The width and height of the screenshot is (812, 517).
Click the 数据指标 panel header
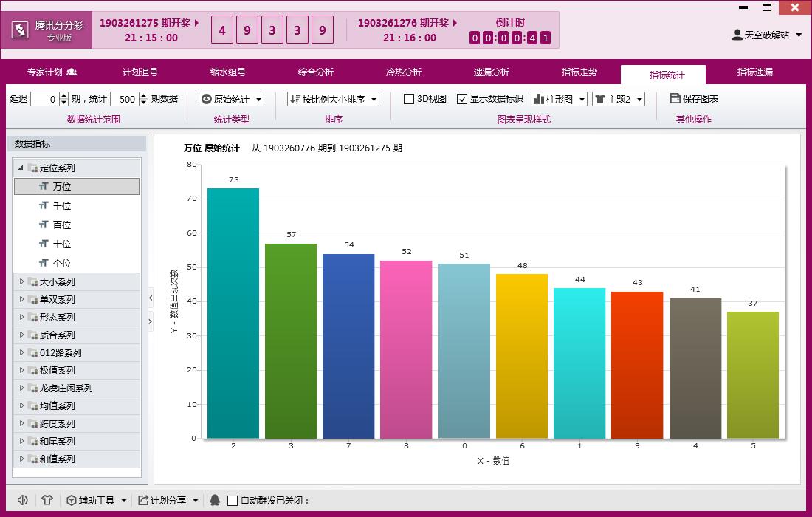pos(78,143)
